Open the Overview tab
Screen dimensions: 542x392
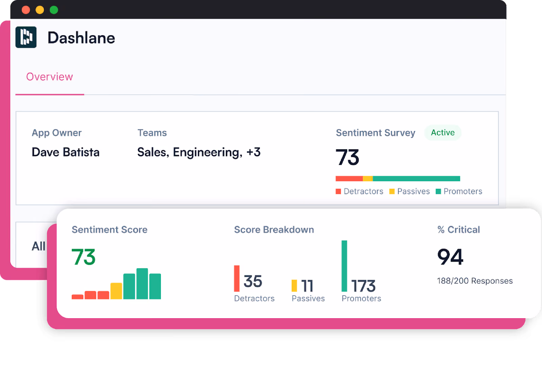tap(49, 77)
